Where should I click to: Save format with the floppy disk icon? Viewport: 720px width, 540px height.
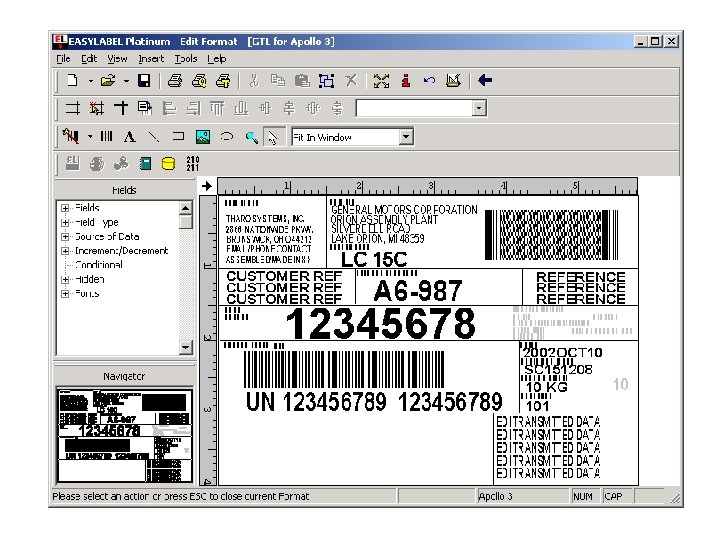coord(144,81)
